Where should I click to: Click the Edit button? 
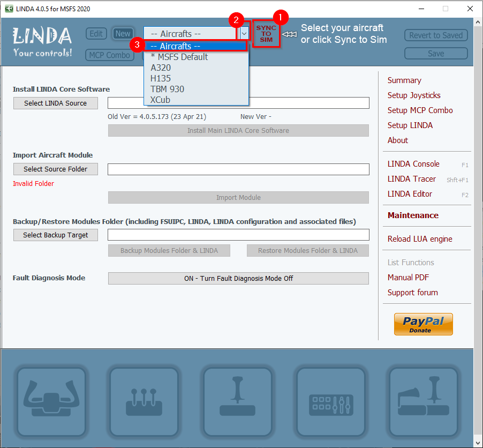coord(96,34)
